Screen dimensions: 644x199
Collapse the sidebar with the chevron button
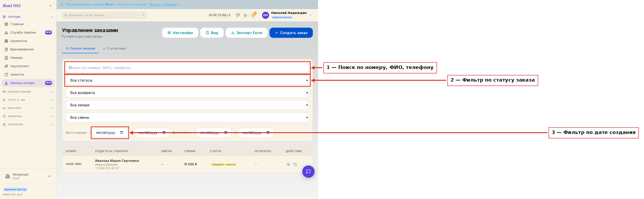click(51, 6)
